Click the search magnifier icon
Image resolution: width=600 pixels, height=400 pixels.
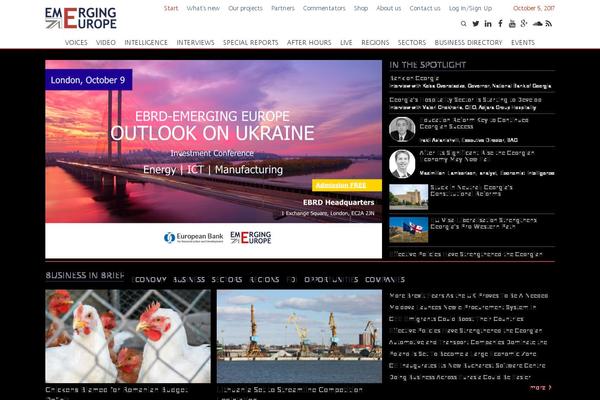[463, 24]
